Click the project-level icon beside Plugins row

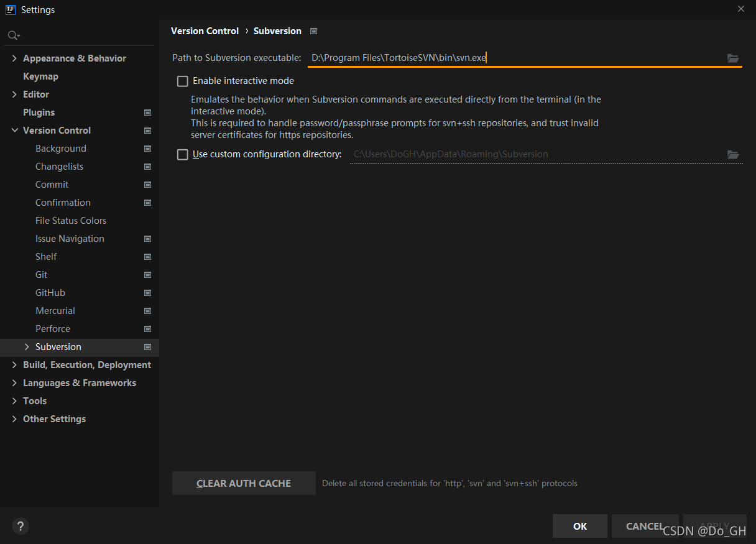(x=148, y=113)
